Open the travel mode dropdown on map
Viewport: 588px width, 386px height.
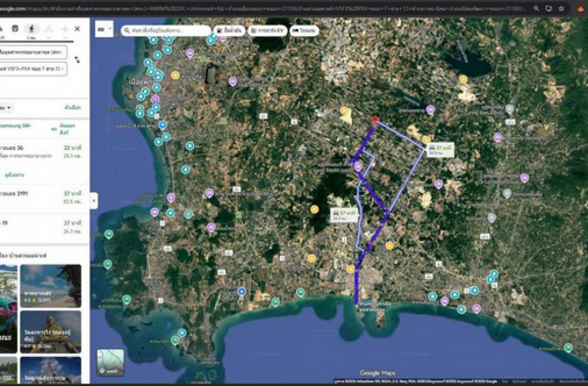tap(103, 29)
